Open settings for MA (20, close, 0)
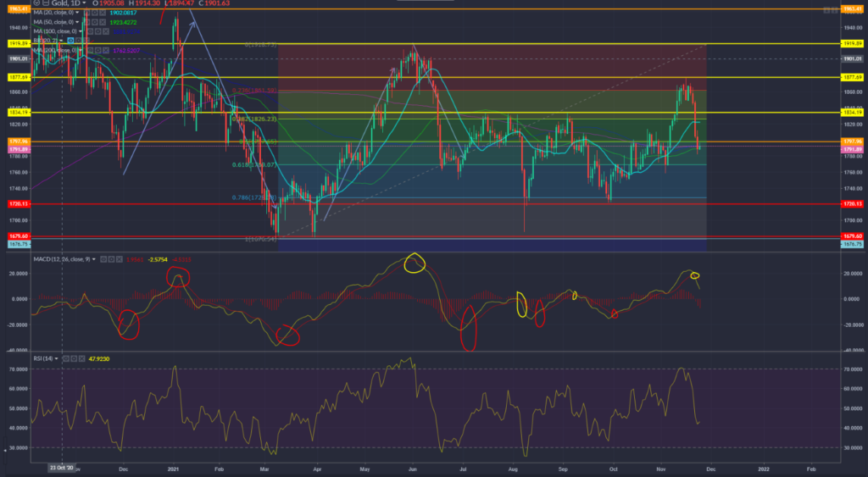The height and width of the screenshot is (477, 868). point(95,12)
